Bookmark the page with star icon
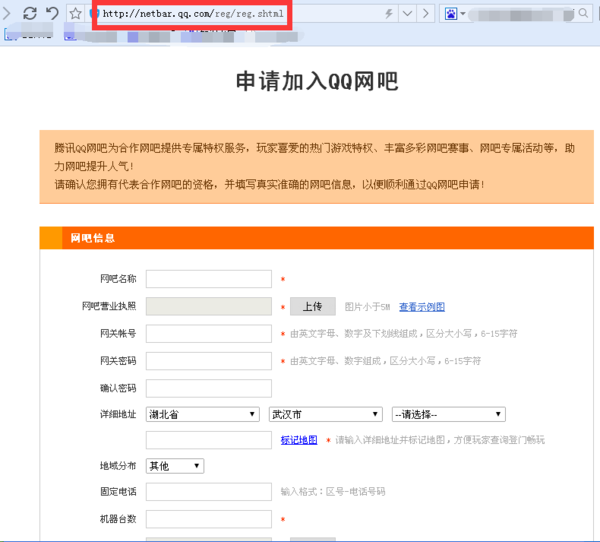The image size is (600, 542). (x=75, y=14)
